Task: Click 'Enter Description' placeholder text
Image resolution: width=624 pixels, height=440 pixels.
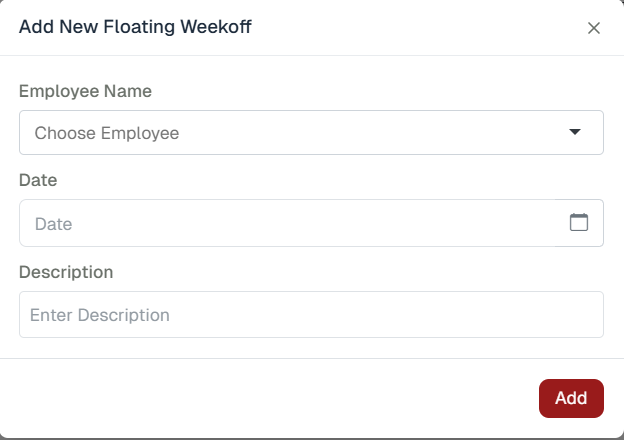Action: [x=100, y=315]
